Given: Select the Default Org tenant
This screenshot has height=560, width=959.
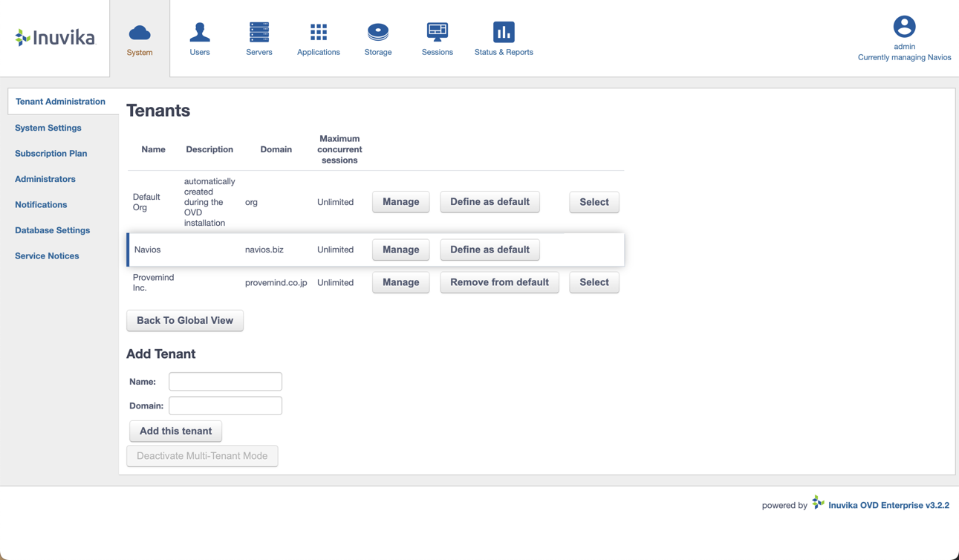Looking at the screenshot, I should (x=594, y=202).
